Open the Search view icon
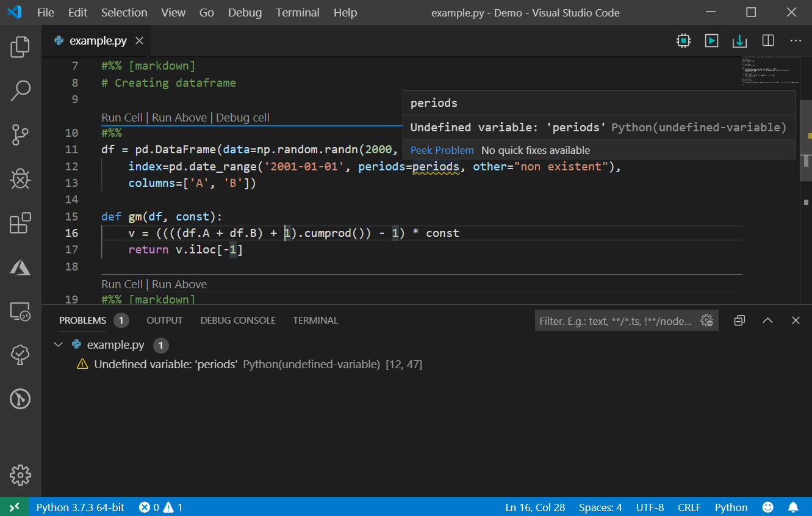812x516 pixels. click(x=20, y=90)
